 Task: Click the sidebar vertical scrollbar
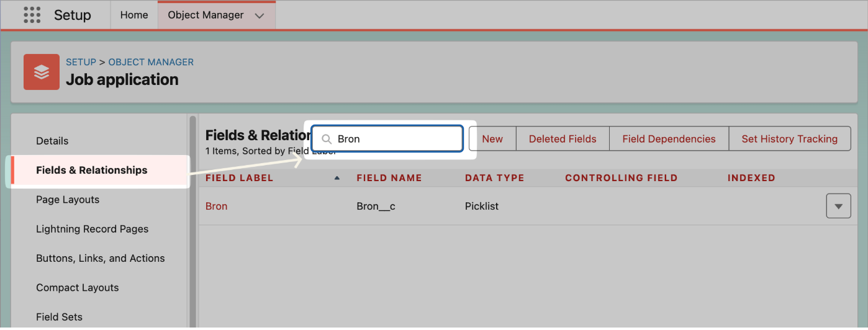click(192, 221)
